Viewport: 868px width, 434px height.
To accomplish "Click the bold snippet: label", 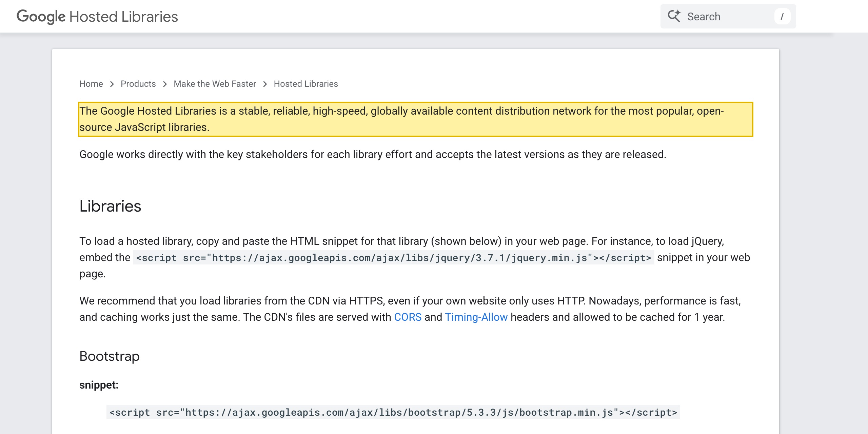I will click(x=99, y=385).
